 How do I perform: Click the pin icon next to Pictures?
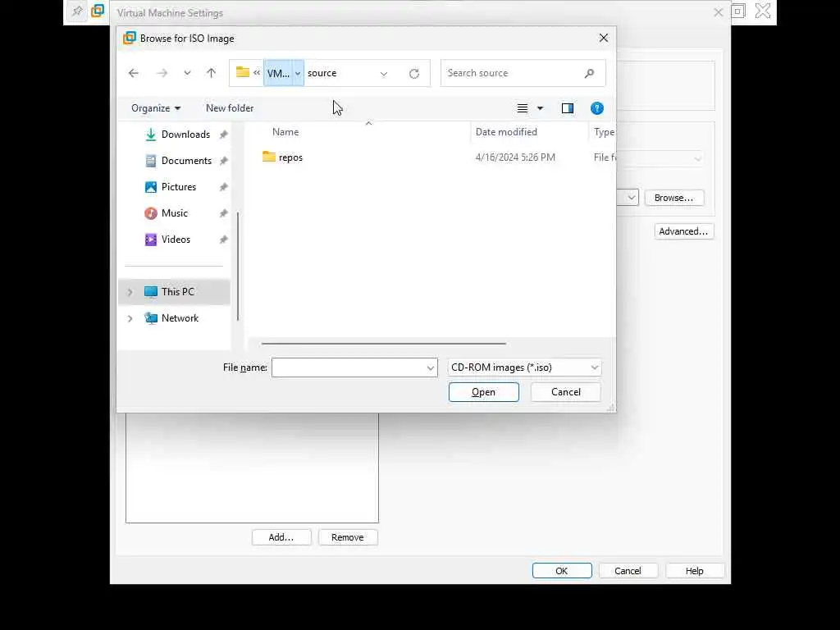[x=223, y=187]
